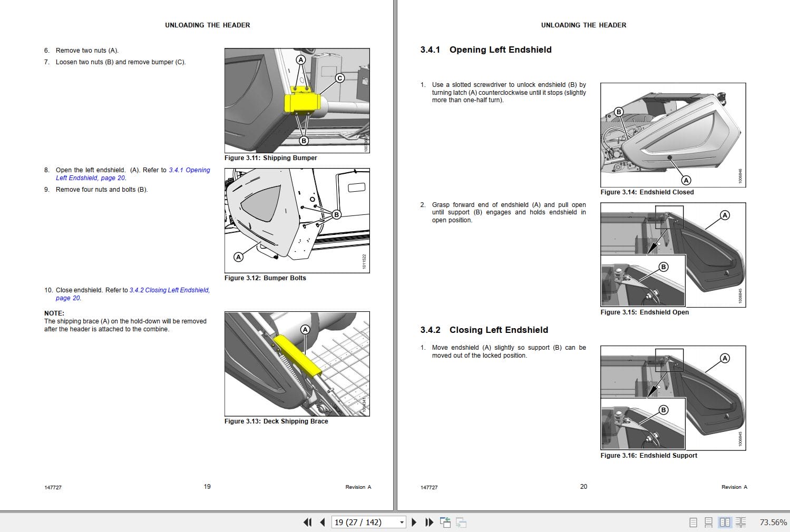790x532 pixels.
Task: Select the Figure 3.14 Endshield Closed illustration
Action: coord(673,135)
